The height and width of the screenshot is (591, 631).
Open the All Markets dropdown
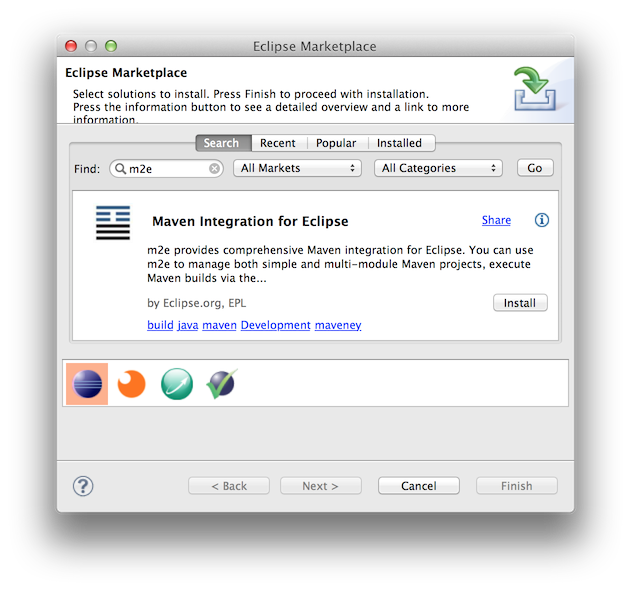(x=297, y=168)
